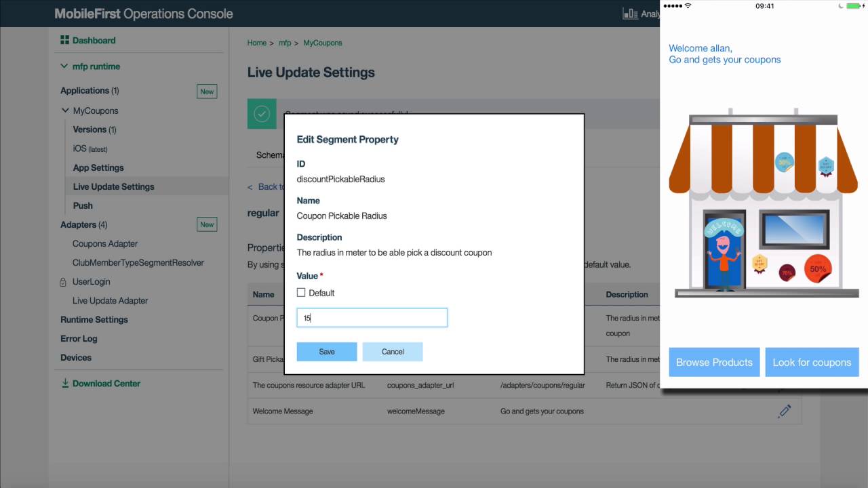868x488 pixels.
Task: Open MyCoupons breadcrumb link
Action: coord(323,43)
